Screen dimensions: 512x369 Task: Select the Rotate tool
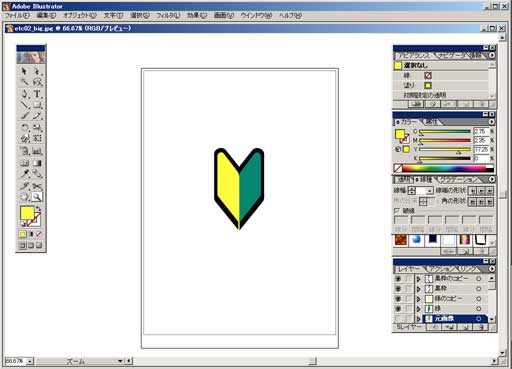24,127
